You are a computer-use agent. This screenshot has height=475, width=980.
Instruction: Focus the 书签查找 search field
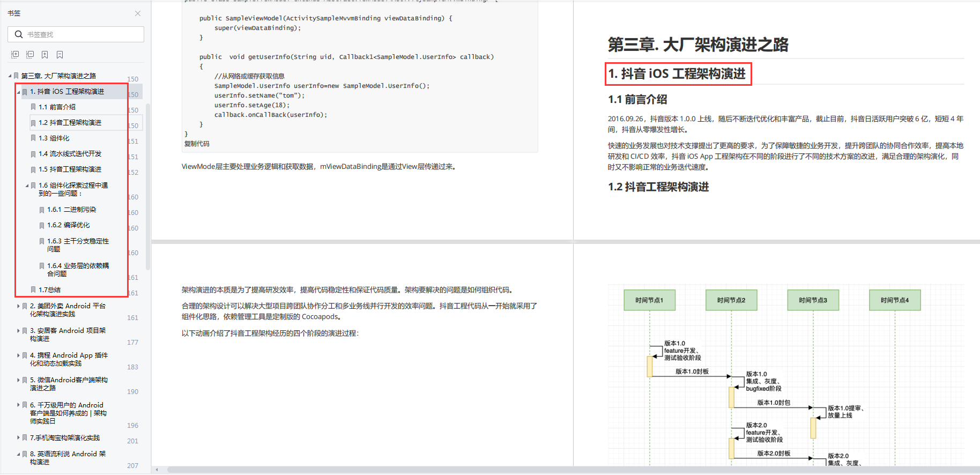[76, 34]
